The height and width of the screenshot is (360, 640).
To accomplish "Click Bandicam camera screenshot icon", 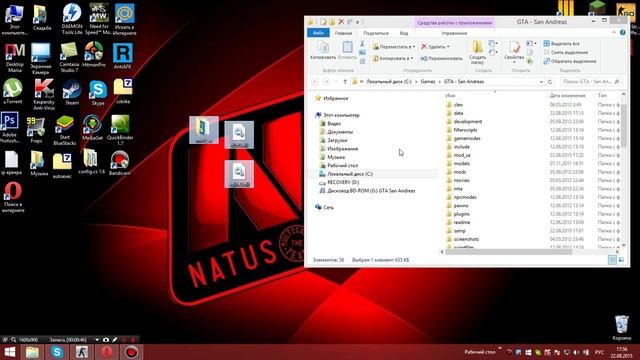I will 106,340.
